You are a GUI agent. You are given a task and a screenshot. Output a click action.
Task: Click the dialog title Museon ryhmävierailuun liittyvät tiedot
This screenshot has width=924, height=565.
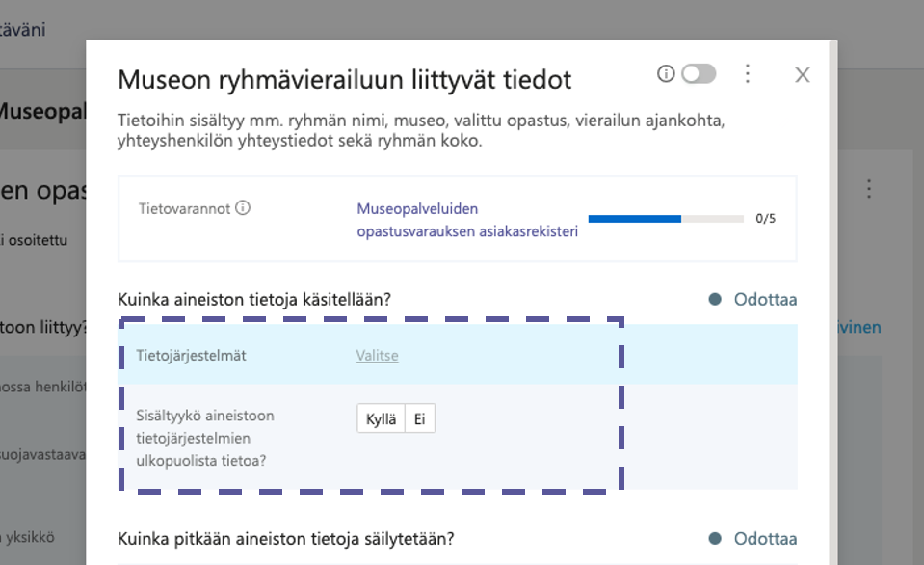tap(345, 80)
